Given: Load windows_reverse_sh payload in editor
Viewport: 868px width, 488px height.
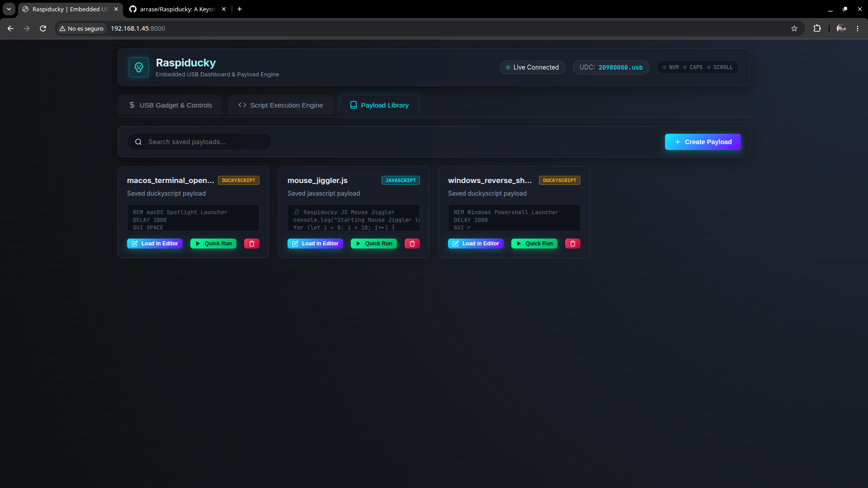Looking at the screenshot, I should click(476, 244).
